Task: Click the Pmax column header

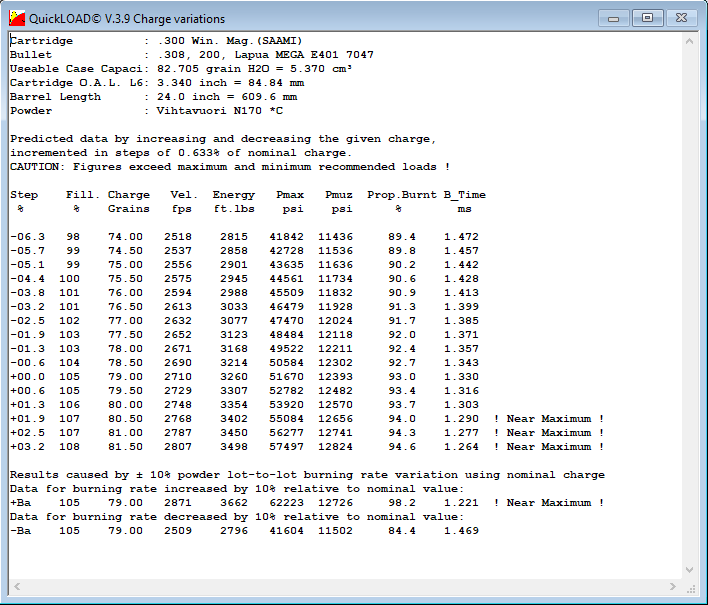Action: click(x=290, y=195)
